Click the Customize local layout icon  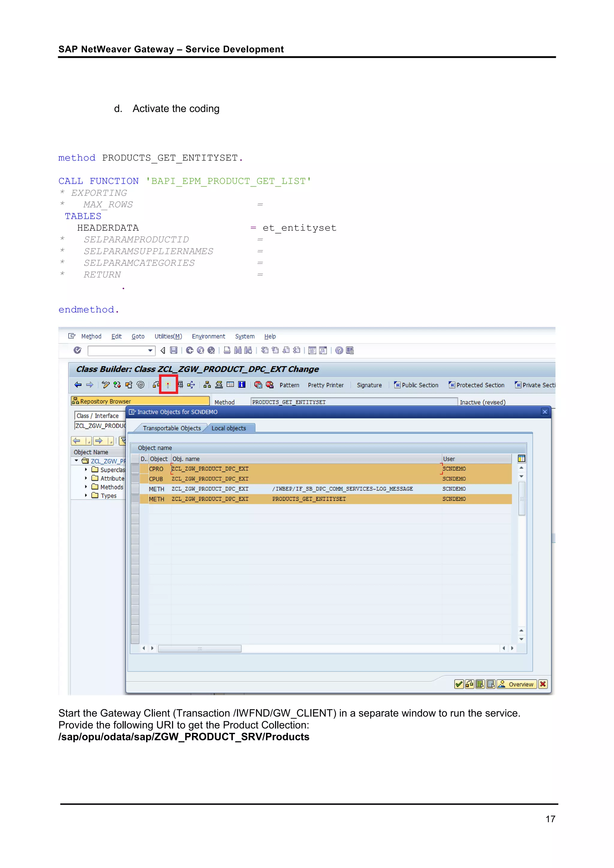(350, 351)
